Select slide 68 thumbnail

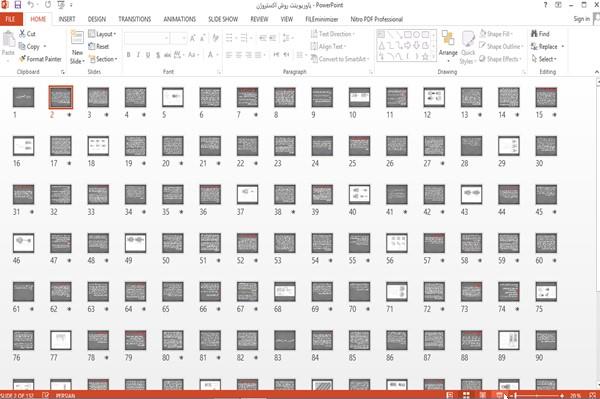point(285,292)
